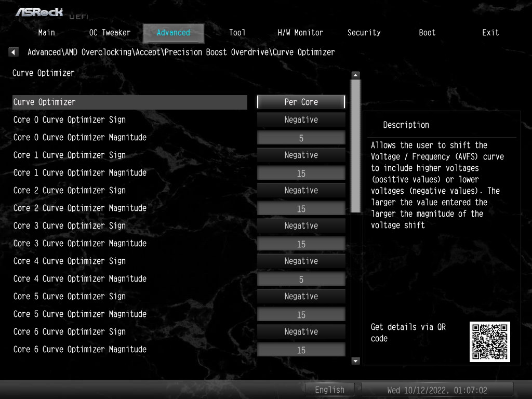Screen dimensions: 532x399
Task: Click the breadcrumb path text
Action: tap(181, 52)
